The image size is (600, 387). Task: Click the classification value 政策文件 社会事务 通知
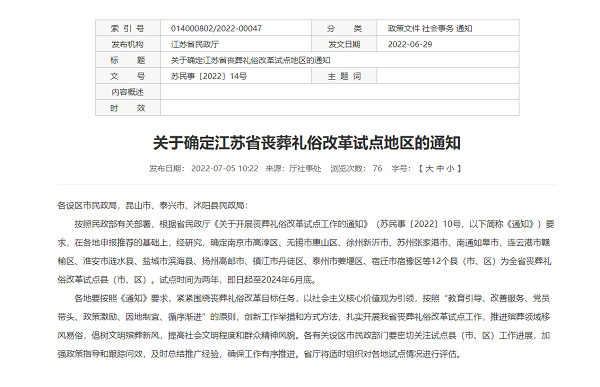pyautogui.click(x=430, y=28)
